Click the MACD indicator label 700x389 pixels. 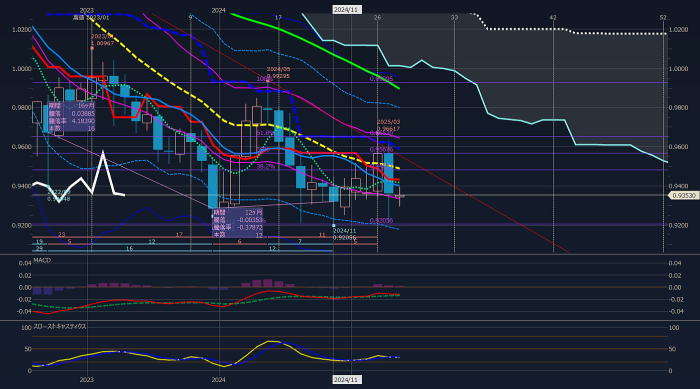tap(42, 260)
